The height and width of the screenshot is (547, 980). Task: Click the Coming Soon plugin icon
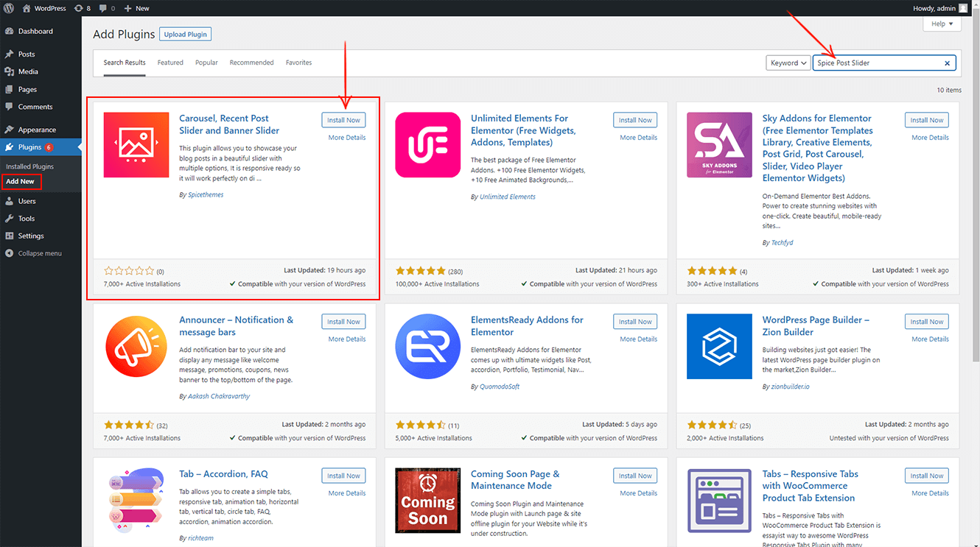click(x=428, y=501)
